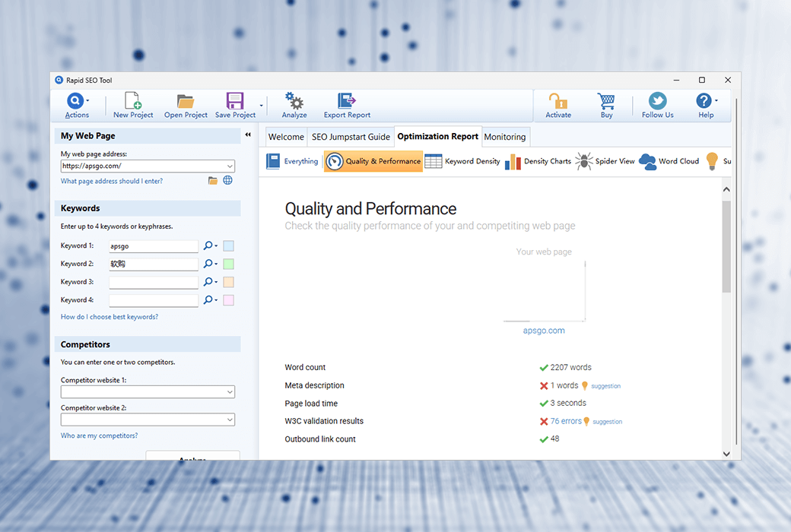Click the W3C validation suggestion link

pos(608,422)
